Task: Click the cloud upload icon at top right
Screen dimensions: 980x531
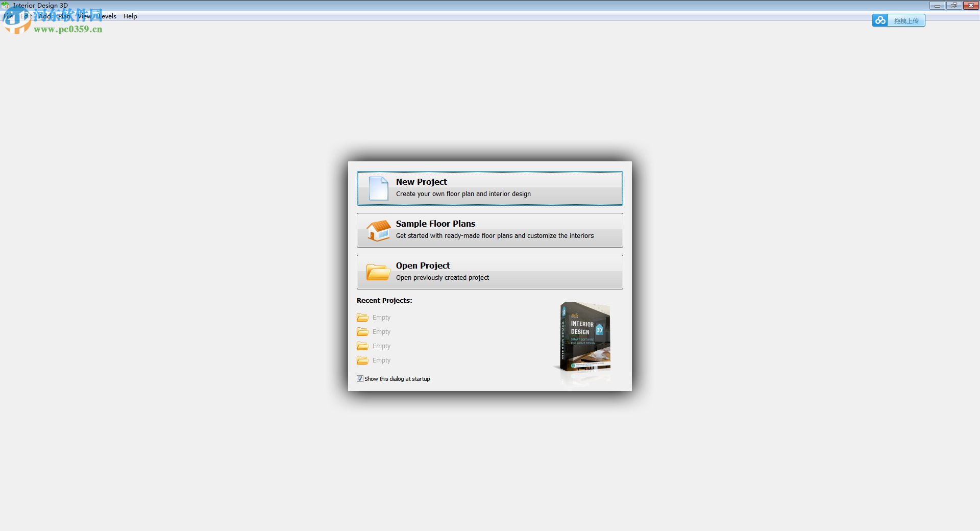Action: click(880, 20)
